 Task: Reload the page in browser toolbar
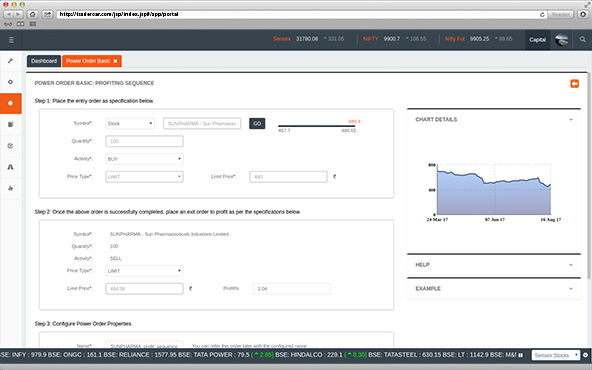[542, 14]
